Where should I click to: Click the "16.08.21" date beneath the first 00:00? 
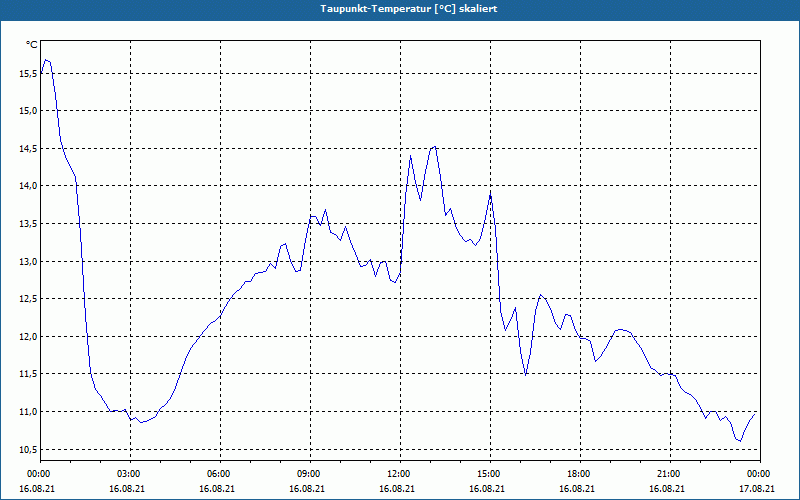[37, 488]
